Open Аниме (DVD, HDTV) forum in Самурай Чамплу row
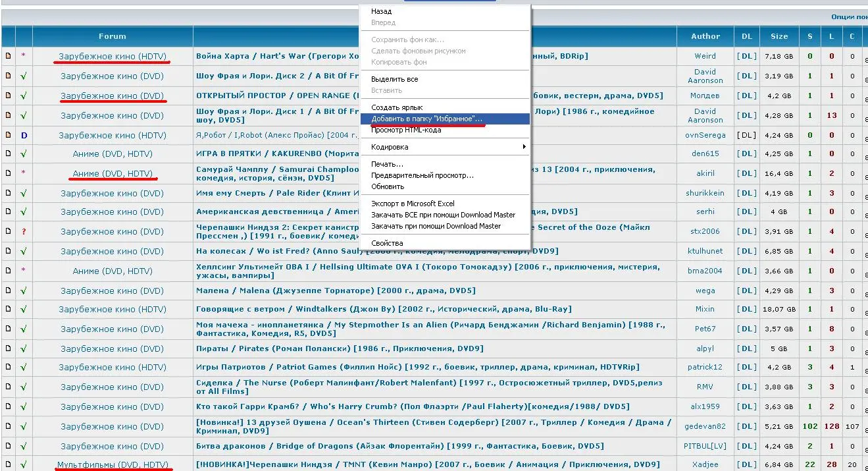The height and width of the screenshot is (471, 868). coord(113,173)
